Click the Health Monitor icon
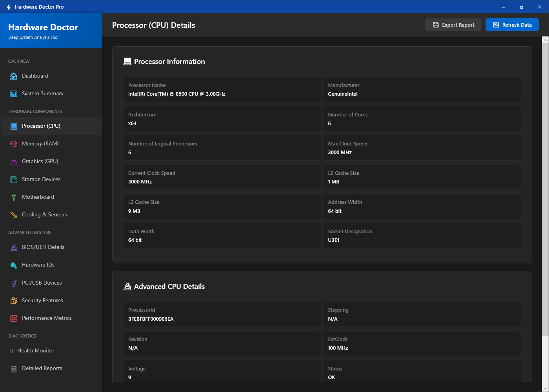The image size is (549, 392). point(11,351)
